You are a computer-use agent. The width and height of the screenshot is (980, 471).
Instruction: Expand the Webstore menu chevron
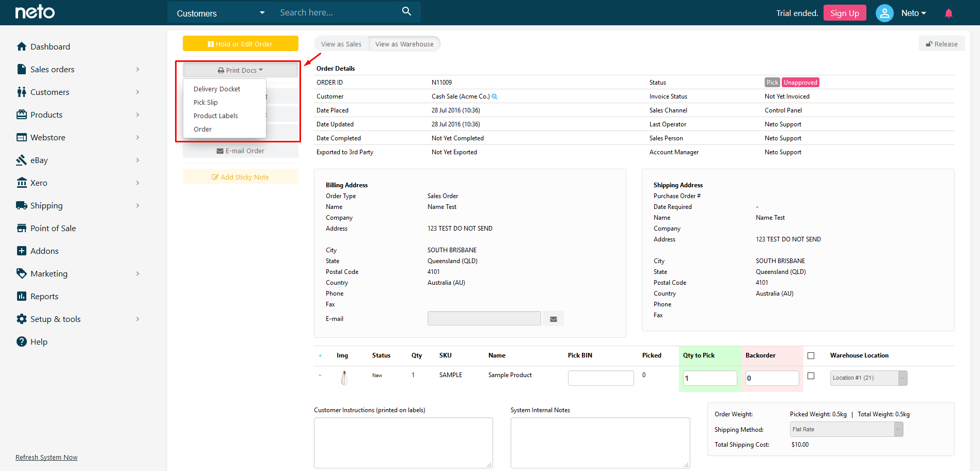point(137,137)
